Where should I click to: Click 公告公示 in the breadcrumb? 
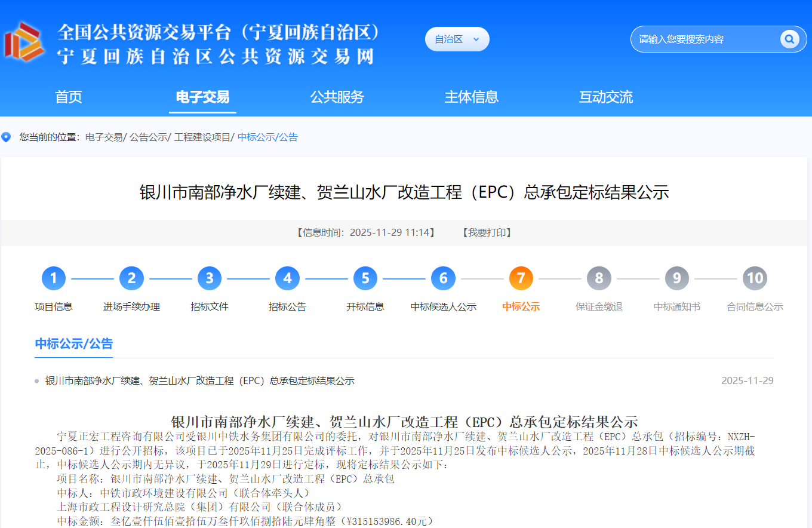point(148,137)
